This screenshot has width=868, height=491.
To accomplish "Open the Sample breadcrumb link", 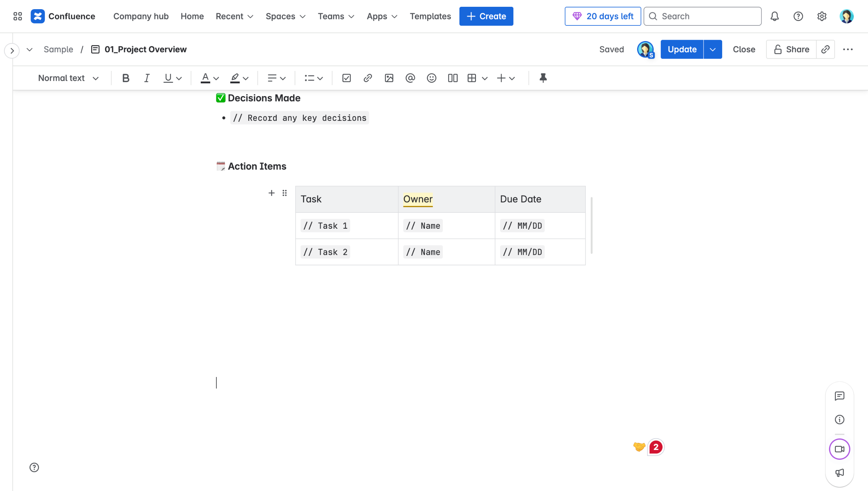I will point(58,50).
